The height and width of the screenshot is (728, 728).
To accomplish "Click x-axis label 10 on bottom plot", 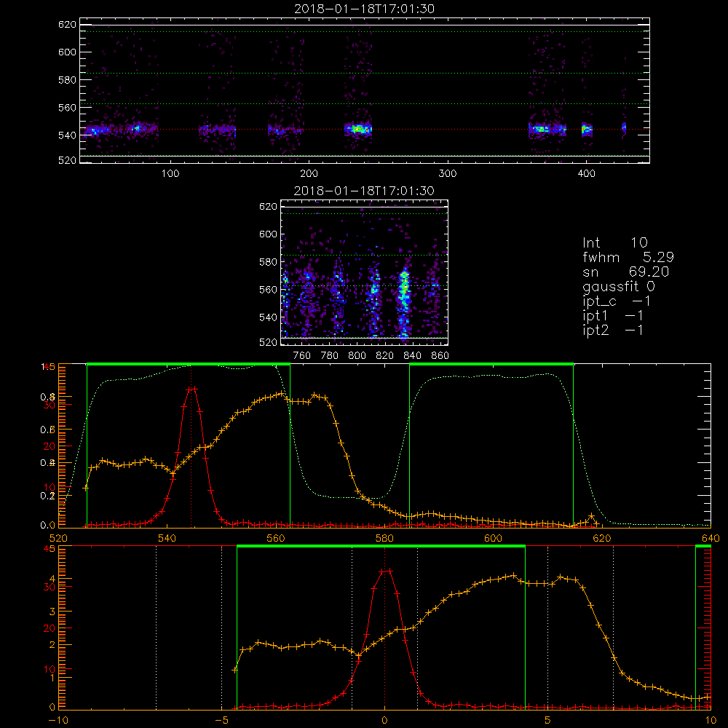I will point(711,721).
